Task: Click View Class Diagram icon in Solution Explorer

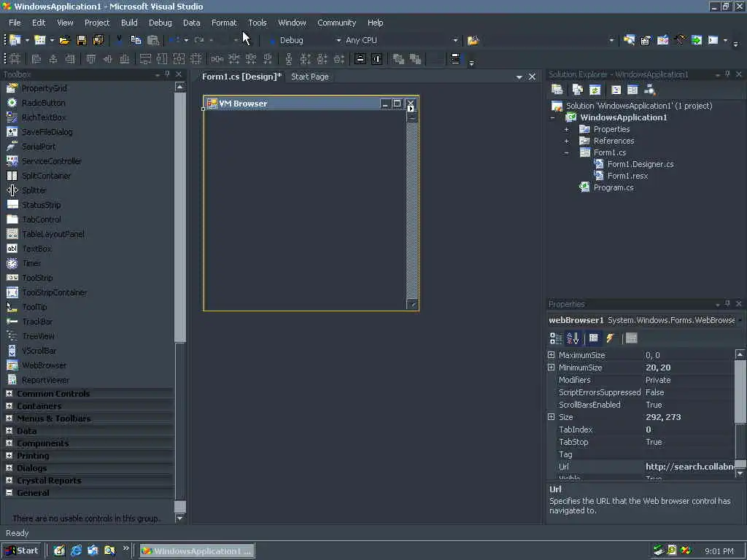Action: (x=650, y=90)
